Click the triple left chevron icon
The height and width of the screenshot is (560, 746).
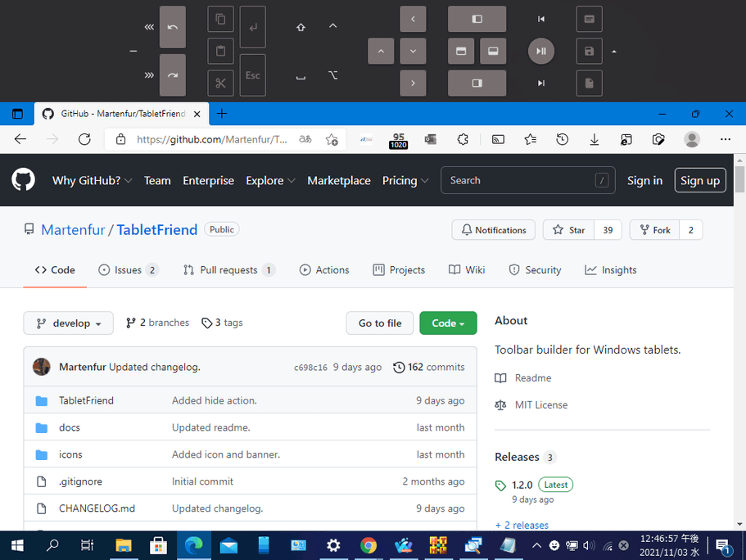pyautogui.click(x=149, y=27)
